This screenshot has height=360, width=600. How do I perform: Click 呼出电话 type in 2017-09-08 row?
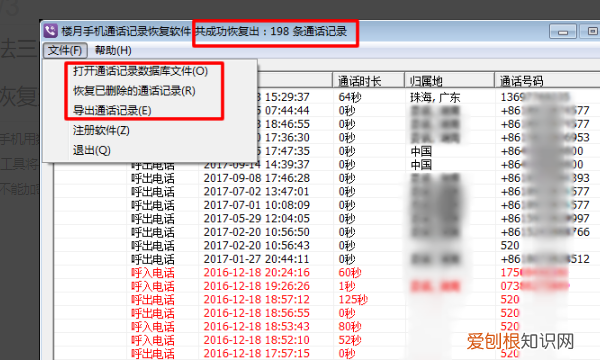(x=153, y=178)
